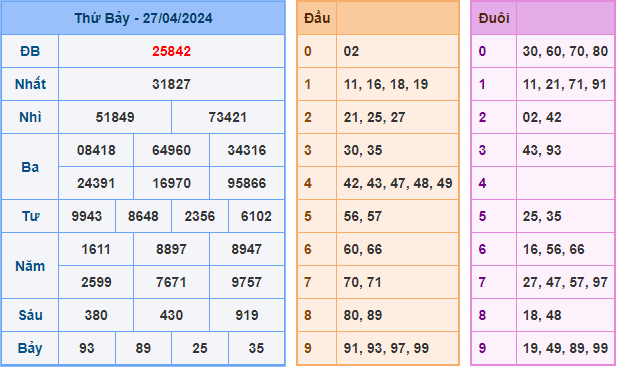Image resolution: width=617 pixels, height=367 pixels.
Task: Select fifth prize number 2599
Action: pos(96,282)
